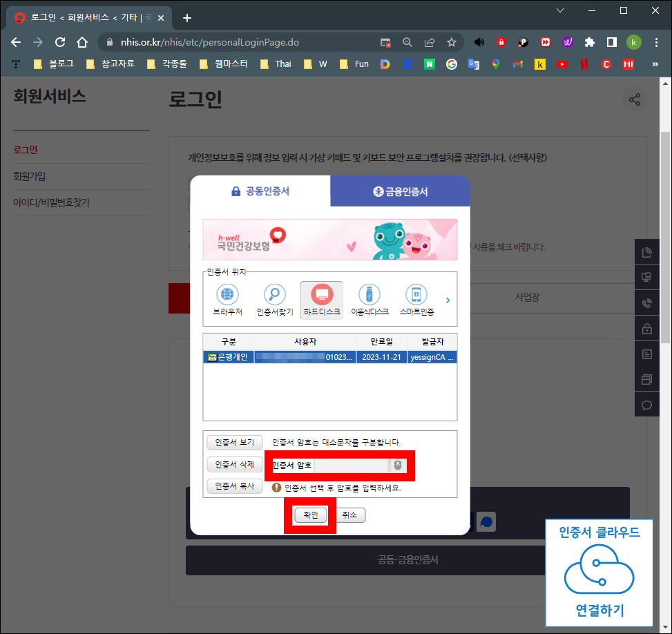Switch to the 금융인증서 tab
The image size is (672, 634).
point(399,191)
